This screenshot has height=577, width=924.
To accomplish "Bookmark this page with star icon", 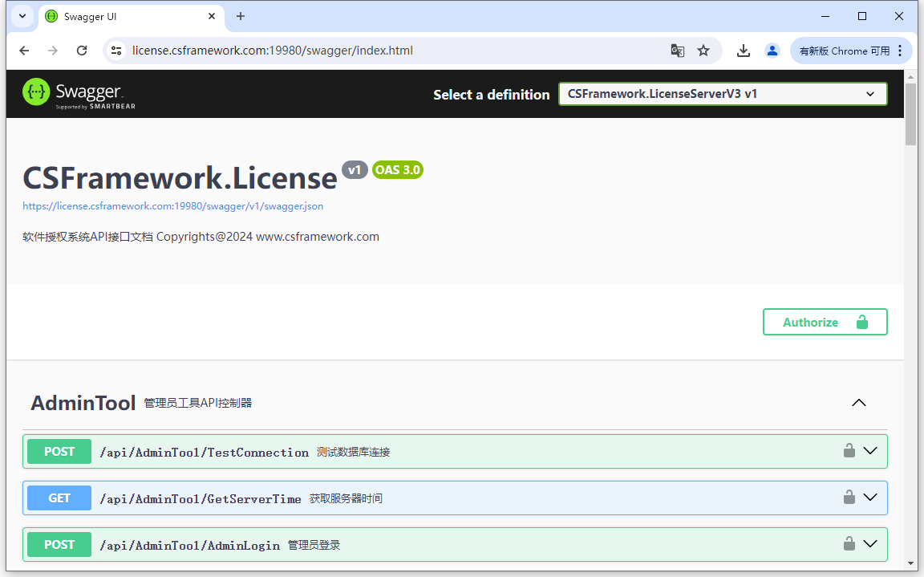I will (x=703, y=51).
